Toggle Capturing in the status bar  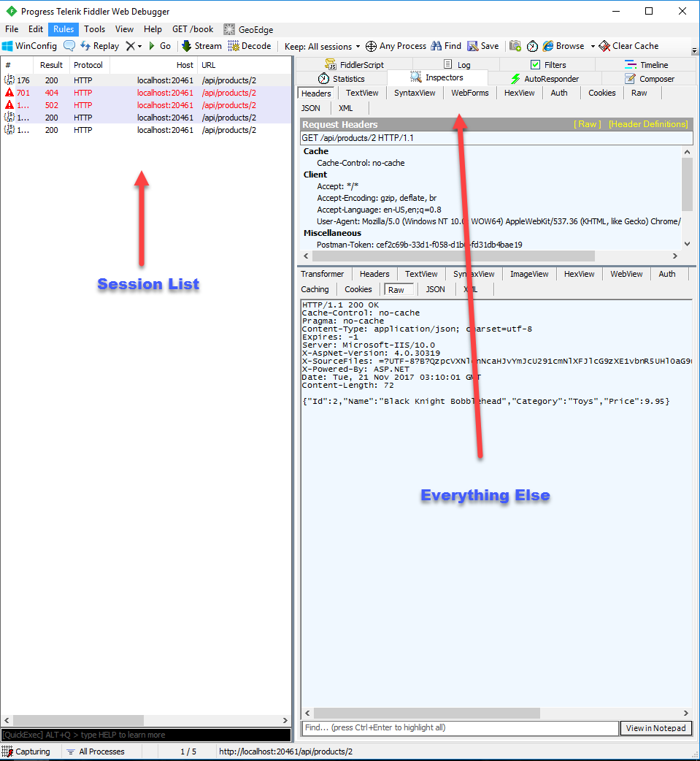tap(28, 751)
